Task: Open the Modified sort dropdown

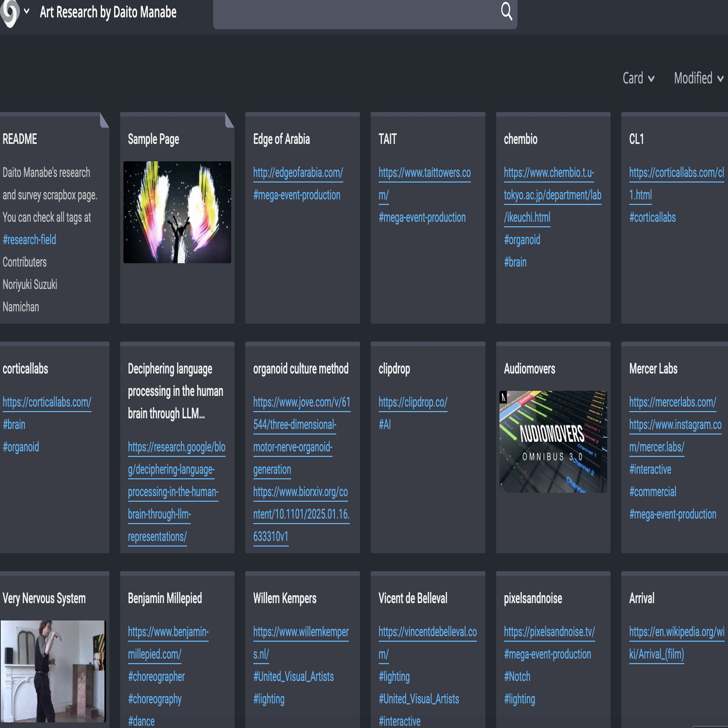Action: pyautogui.click(x=699, y=78)
